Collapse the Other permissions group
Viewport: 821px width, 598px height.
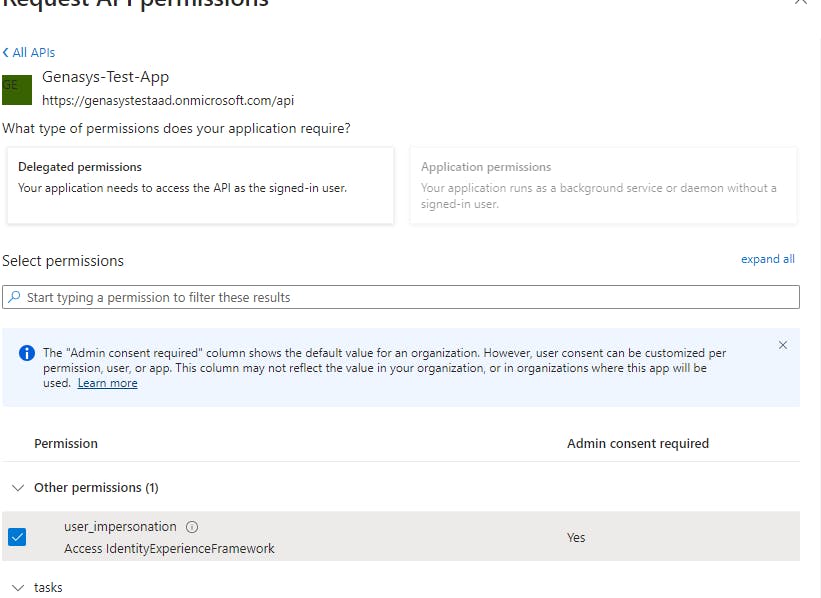[x=18, y=488]
